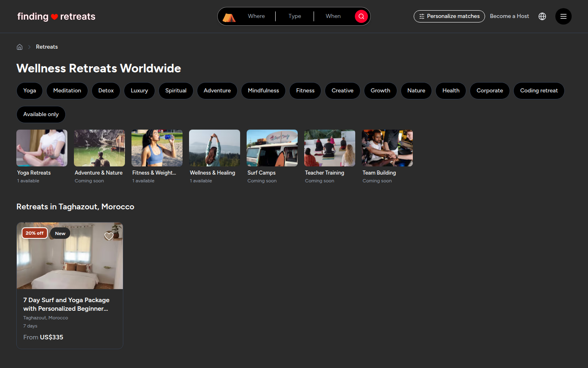Click the From US$335 price
Screen dimensions: 588x368
43,337
